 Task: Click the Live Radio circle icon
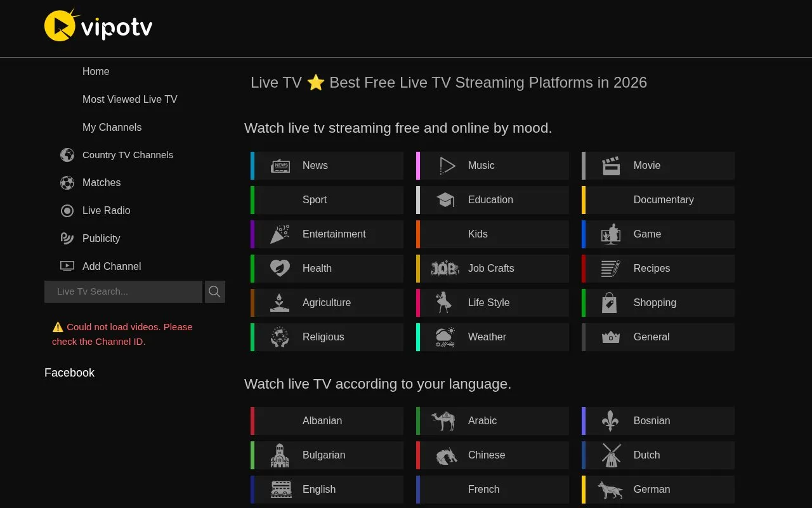(x=67, y=211)
